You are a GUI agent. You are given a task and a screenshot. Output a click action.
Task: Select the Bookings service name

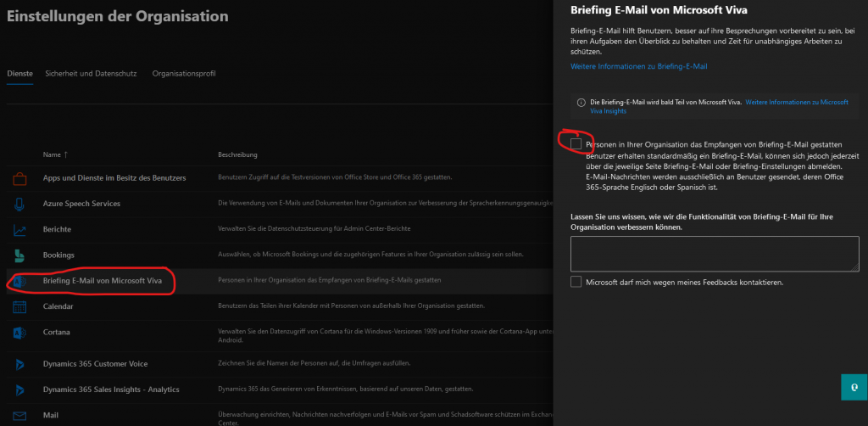tap(58, 255)
